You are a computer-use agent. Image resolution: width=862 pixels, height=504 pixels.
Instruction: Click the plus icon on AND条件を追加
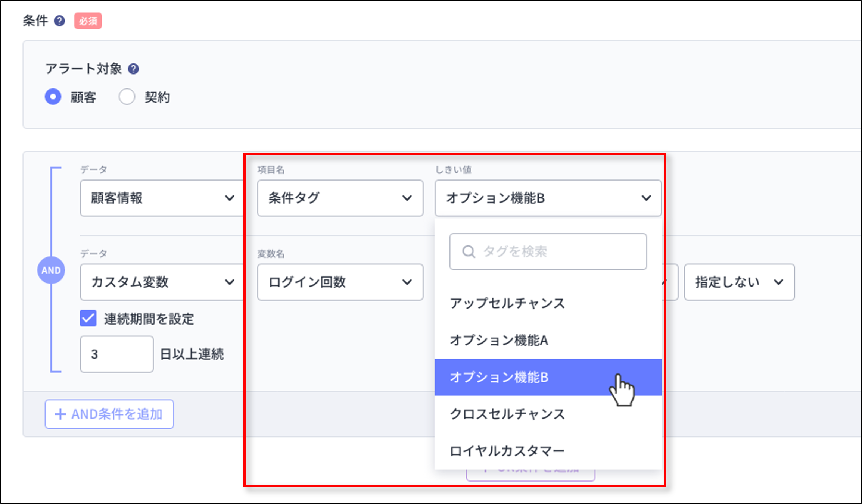coord(60,414)
